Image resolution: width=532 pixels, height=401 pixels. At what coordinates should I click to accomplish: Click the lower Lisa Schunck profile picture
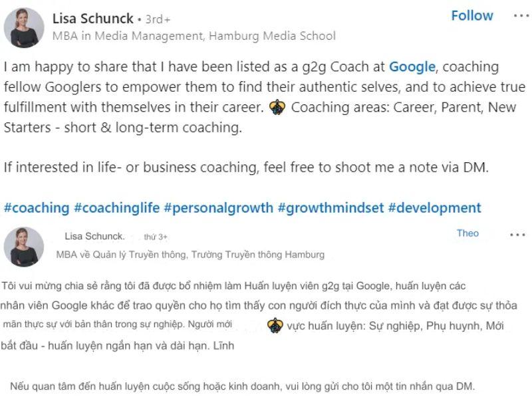[24, 247]
